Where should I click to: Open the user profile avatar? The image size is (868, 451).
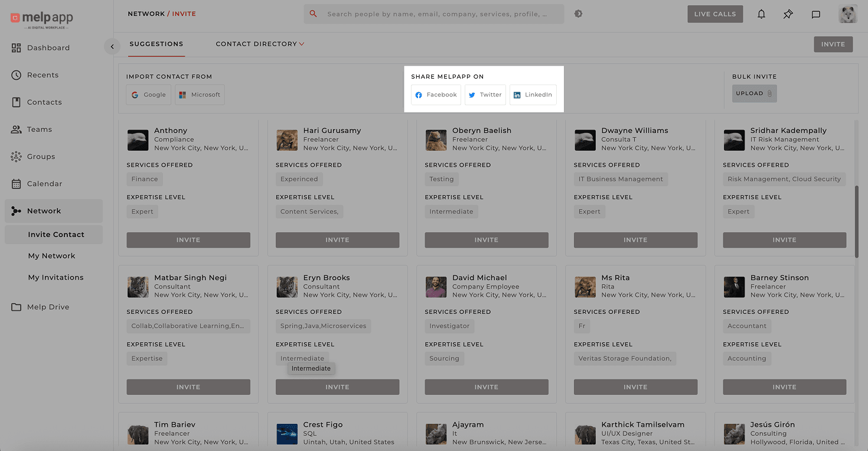[848, 14]
